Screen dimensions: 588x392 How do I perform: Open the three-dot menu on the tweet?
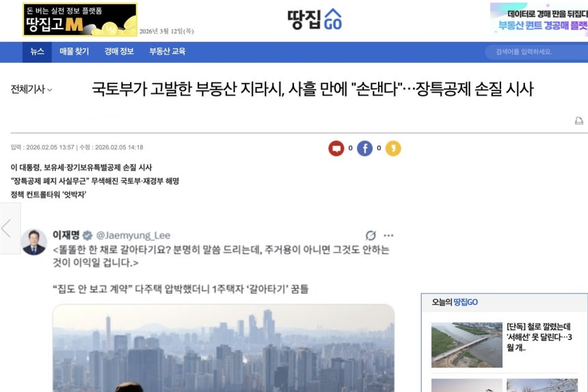[388, 235]
